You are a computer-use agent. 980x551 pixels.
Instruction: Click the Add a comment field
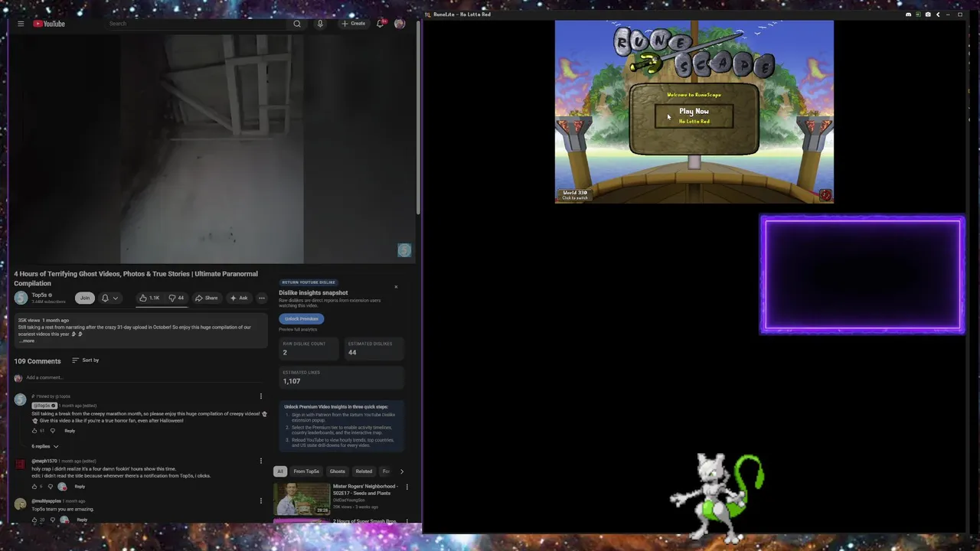coord(145,377)
